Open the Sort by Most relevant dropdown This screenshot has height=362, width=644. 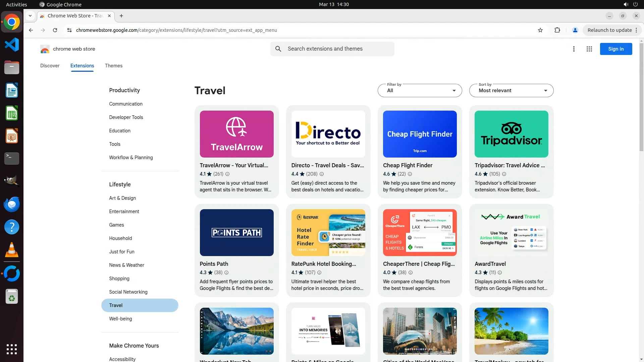tap(511, 90)
